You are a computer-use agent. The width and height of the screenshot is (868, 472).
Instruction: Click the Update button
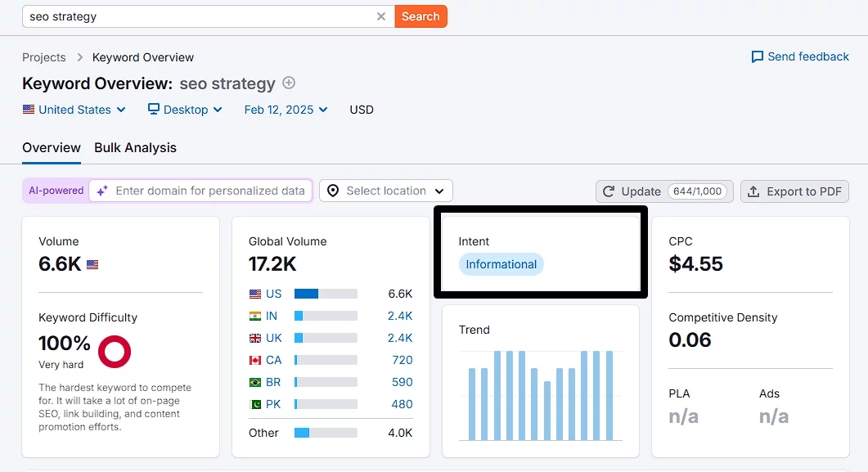[664, 191]
